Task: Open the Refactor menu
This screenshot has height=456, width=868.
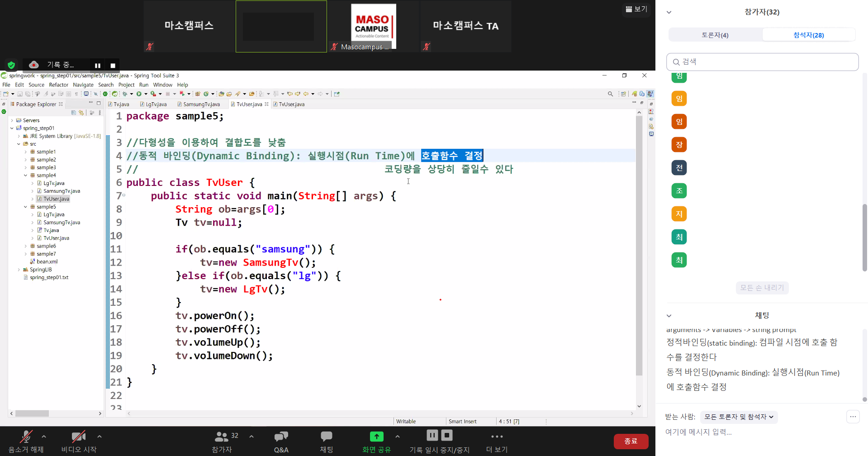Action: tap(58, 85)
